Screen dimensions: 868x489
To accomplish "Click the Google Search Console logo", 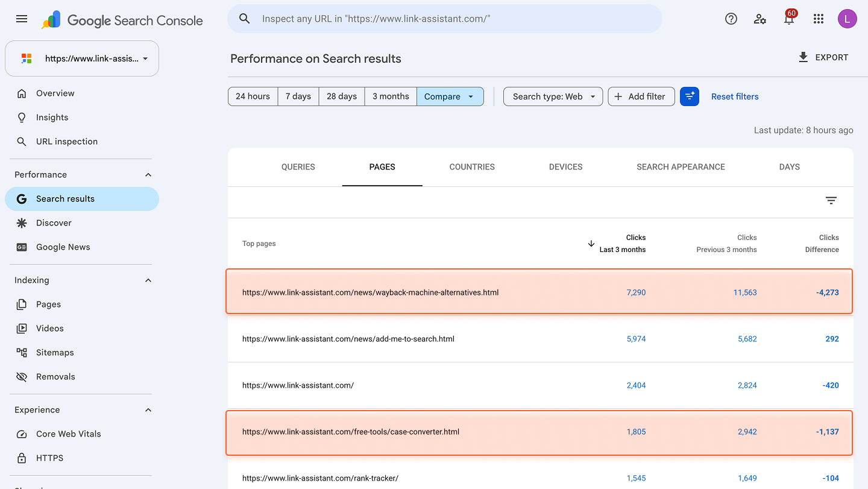I will click(122, 20).
